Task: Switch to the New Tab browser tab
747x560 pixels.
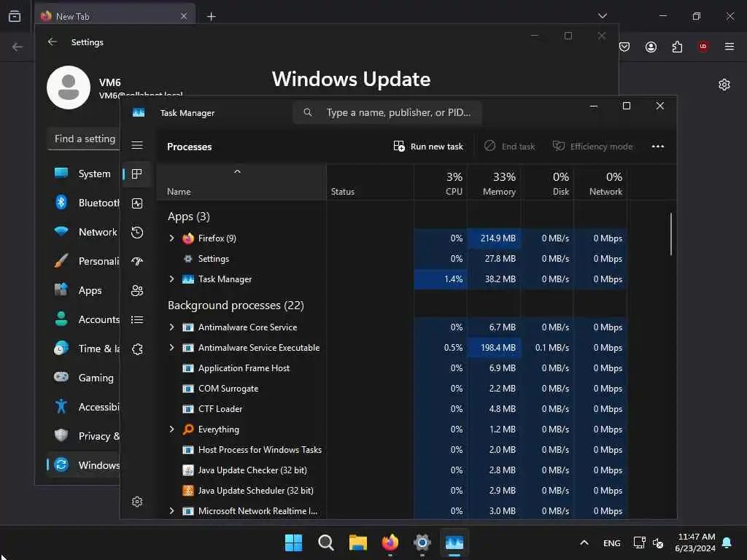Action: pyautogui.click(x=115, y=16)
